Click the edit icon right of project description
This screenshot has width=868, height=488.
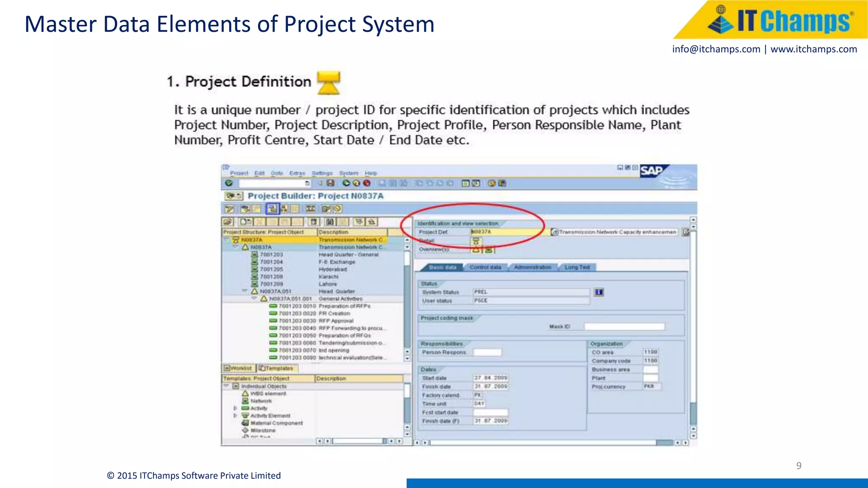pyautogui.click(x=685, y=232)
